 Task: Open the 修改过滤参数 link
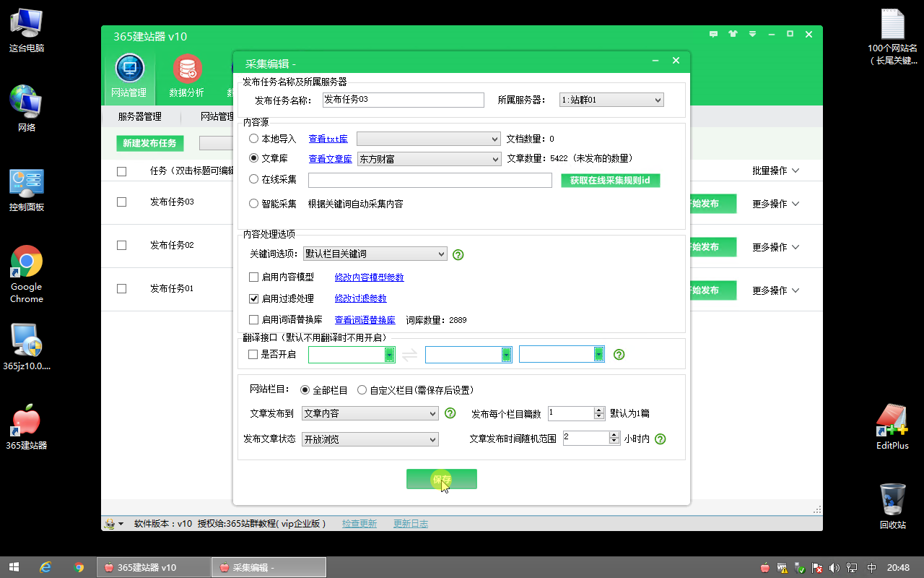[x=360, y=298]
